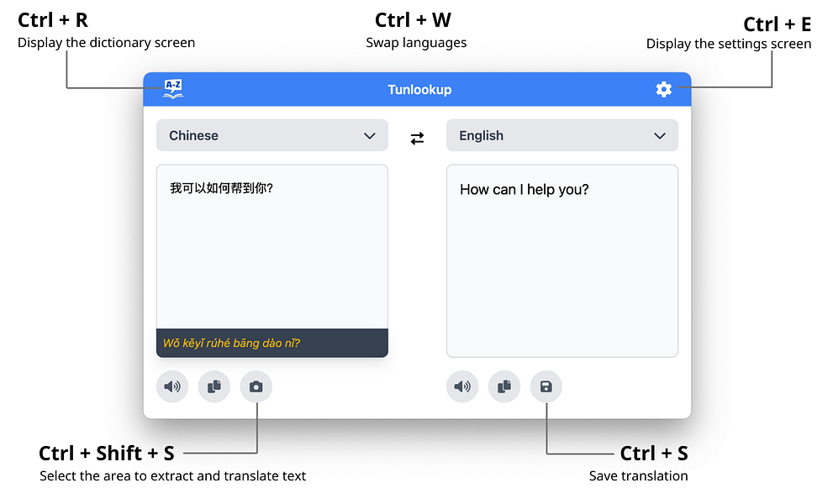Save translation with the floppy disk icon

[x=546, y=386]
